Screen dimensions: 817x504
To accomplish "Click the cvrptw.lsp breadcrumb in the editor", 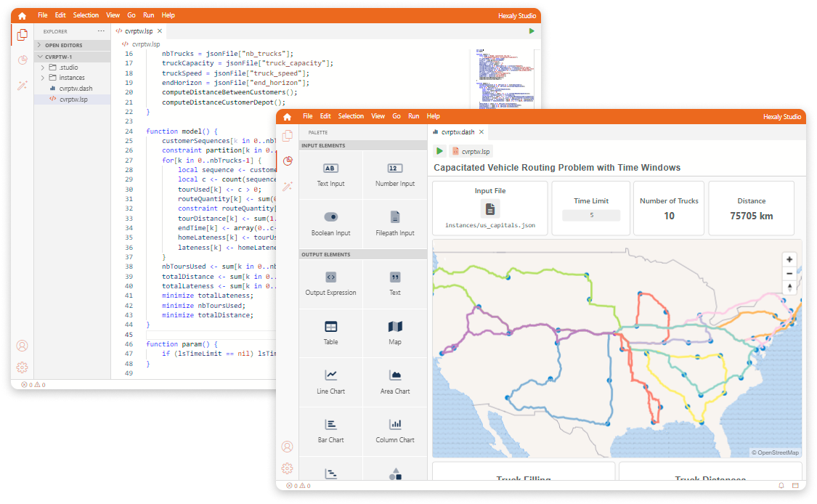I will click(142, 44).
